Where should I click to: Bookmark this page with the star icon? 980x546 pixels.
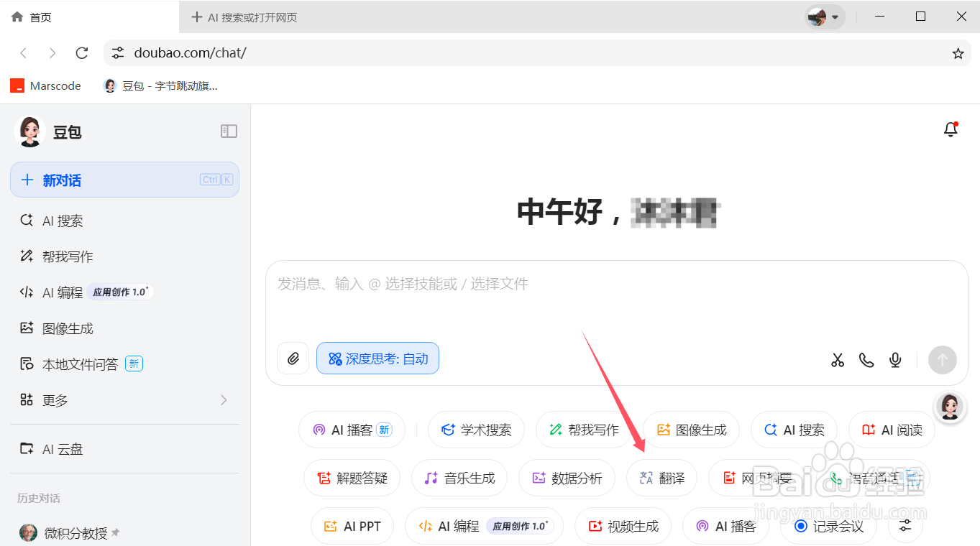click(x=958, y=53)
